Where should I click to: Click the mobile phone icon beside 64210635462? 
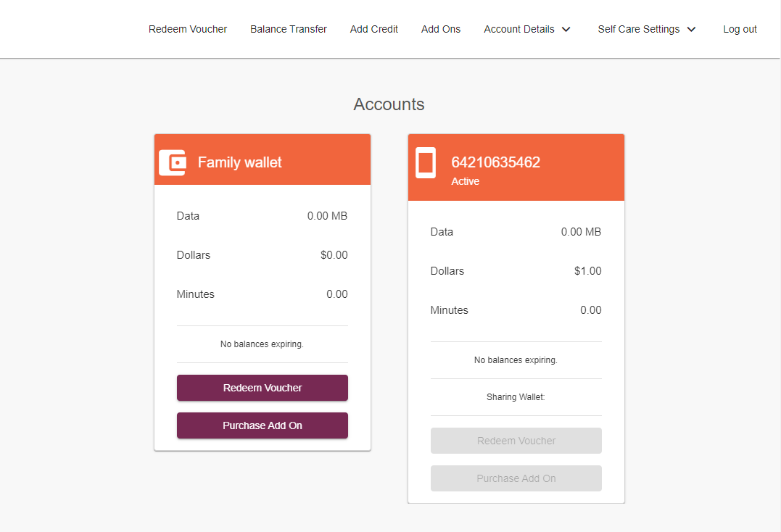coord(426,162)
